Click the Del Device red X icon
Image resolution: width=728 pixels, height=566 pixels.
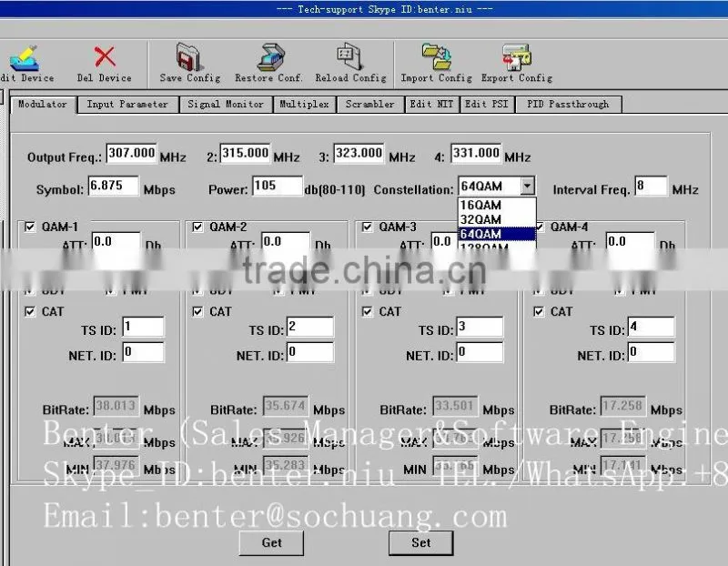pos(105,56)
